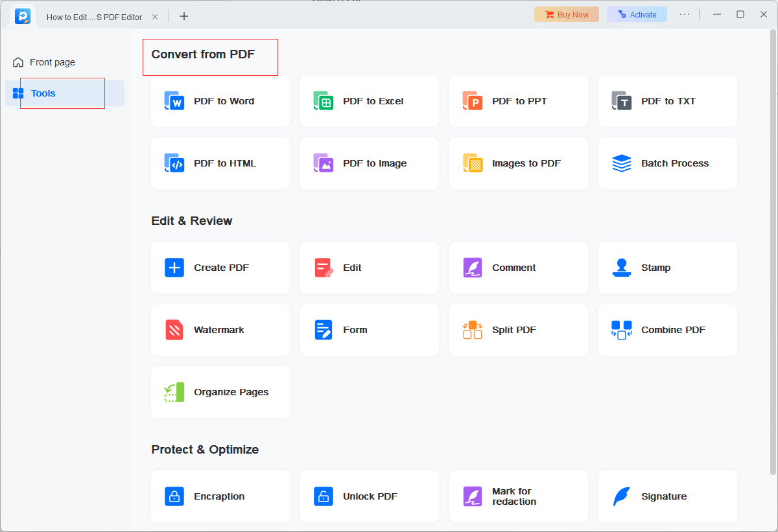
Task: Close the How to Edit PDF Editor tab
Action: [x=155, y=17]
